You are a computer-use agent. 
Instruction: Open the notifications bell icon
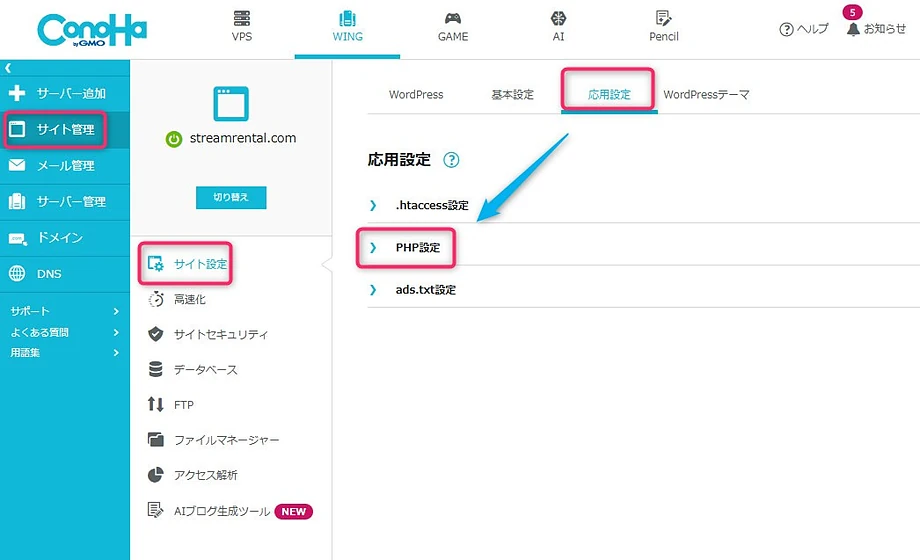853,29
